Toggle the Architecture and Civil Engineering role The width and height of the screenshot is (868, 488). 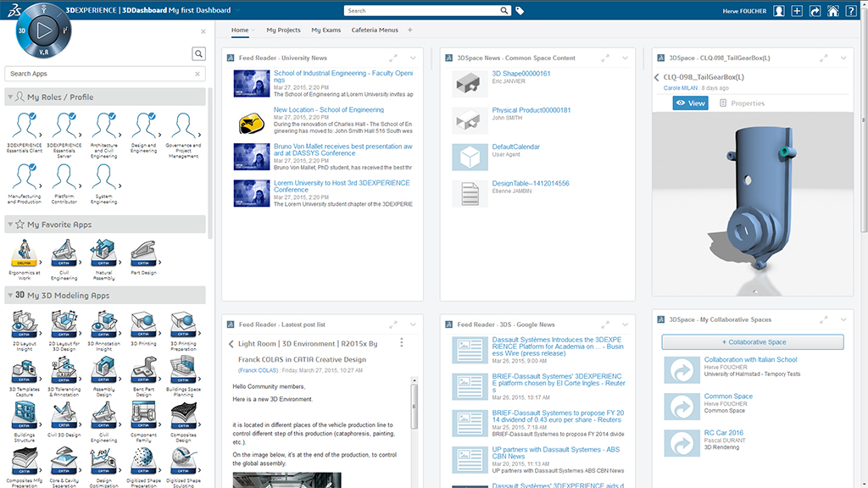(x=103, y=131)
